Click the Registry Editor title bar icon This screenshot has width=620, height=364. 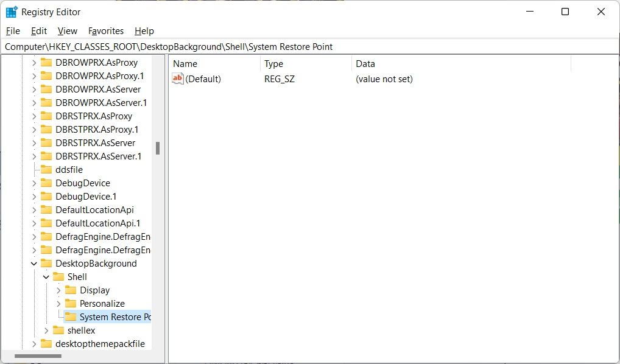coord(10,11)
